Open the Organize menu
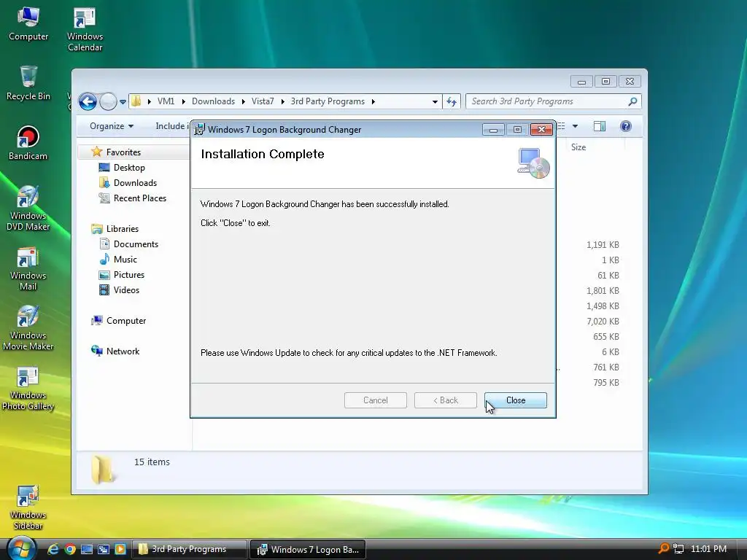This screenshot has height=560, width=747. 112,126
